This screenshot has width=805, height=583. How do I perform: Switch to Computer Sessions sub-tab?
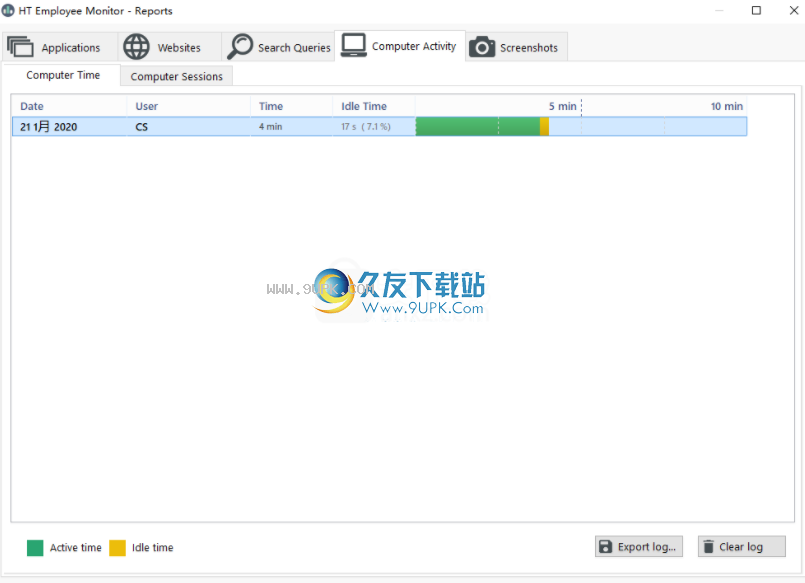tap(177, 76)
